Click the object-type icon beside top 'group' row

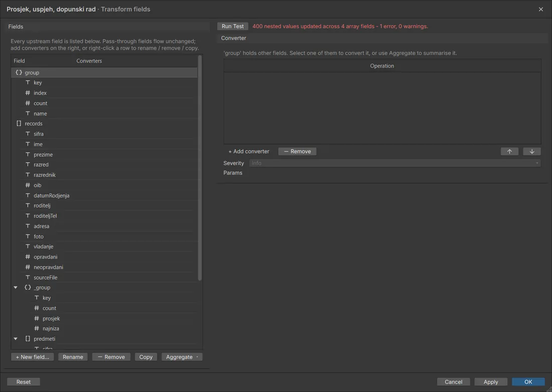19,73
